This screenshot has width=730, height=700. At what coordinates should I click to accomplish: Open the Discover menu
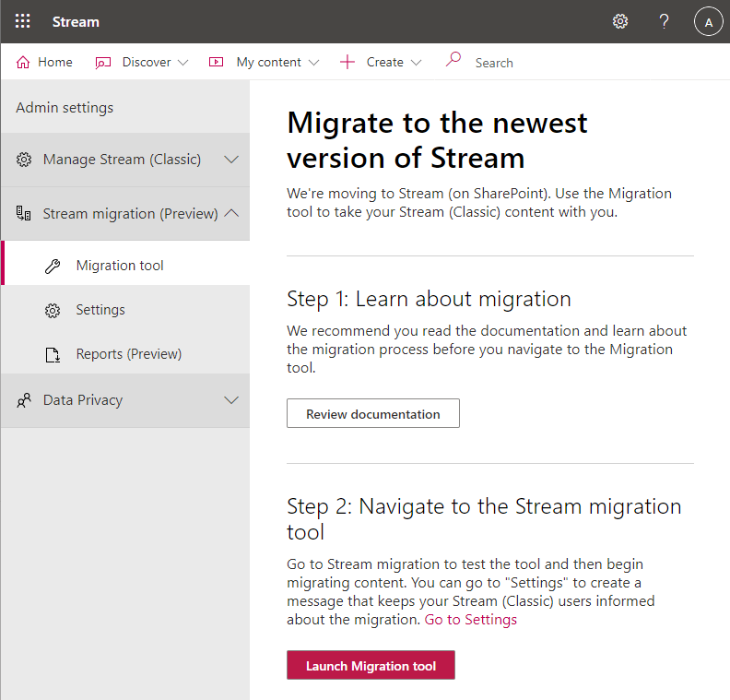click(x=147, y=62)
